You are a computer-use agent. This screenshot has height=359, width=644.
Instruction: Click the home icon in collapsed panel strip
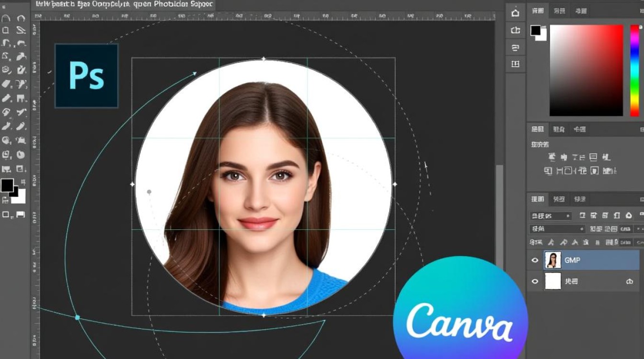(x=516, y=13)
